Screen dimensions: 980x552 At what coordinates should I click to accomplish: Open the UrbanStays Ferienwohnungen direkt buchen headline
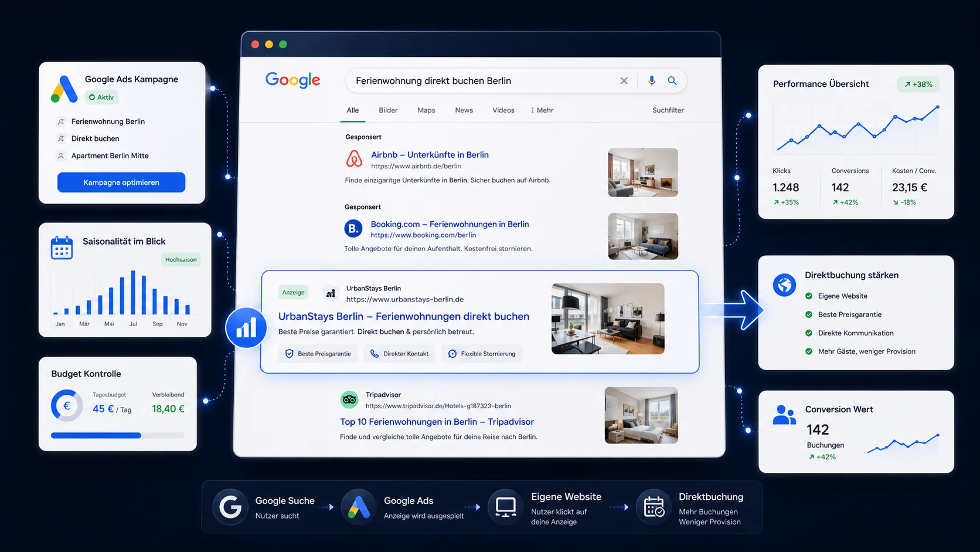point(404,316)
